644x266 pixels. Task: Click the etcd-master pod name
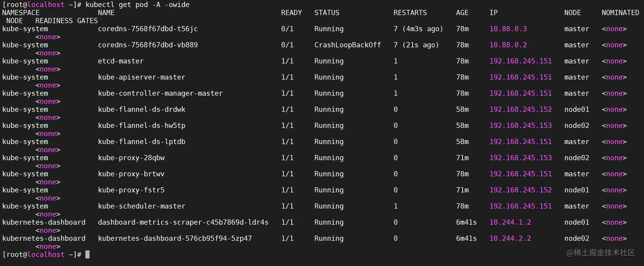point(121,61)
